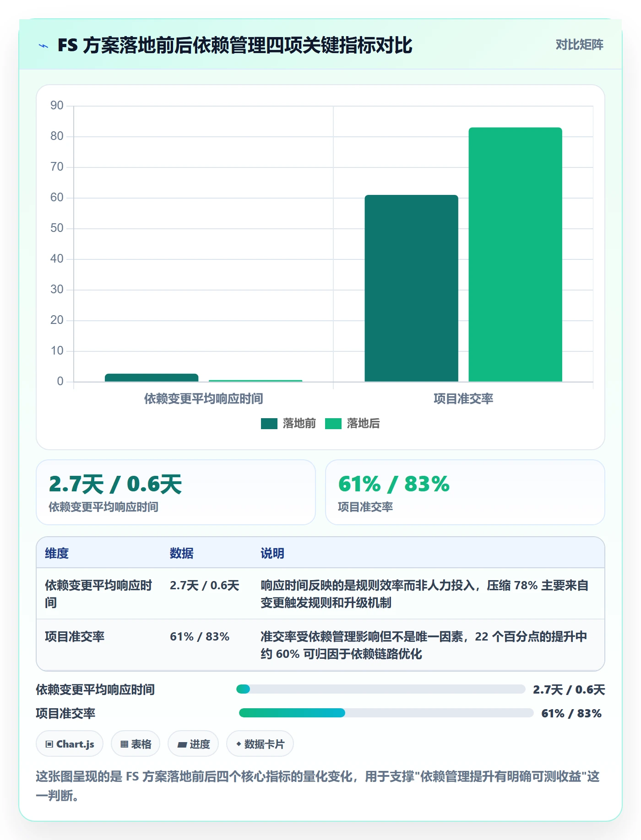The height and width of the screenshot is (840, 641).
Task: Click the title FS 方案落地前后依赖管理四项关键指标对比
Action: click(x=235, y=46)
